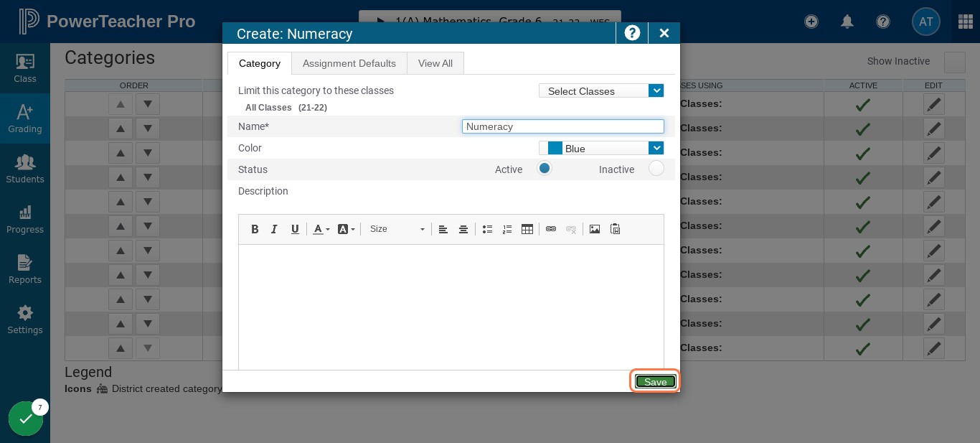Align description text left
Image resolution: width=980 pixels, height=443 pixels.
coord(443,229)
